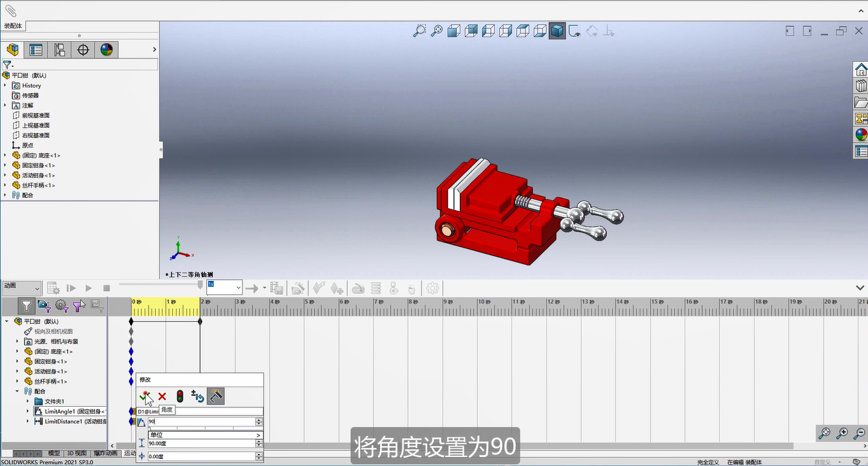Expand the 单位 units menu
This screenshot has width=868, height=466.
tap(205, 435)
